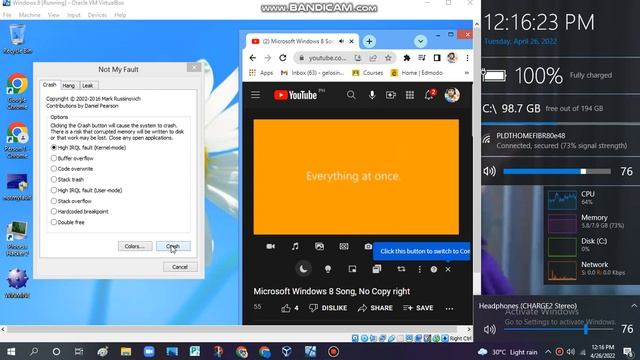Screen dimensions: 640x360
Task: Search YouTube with voice microphone
Action: coord(372,95)
